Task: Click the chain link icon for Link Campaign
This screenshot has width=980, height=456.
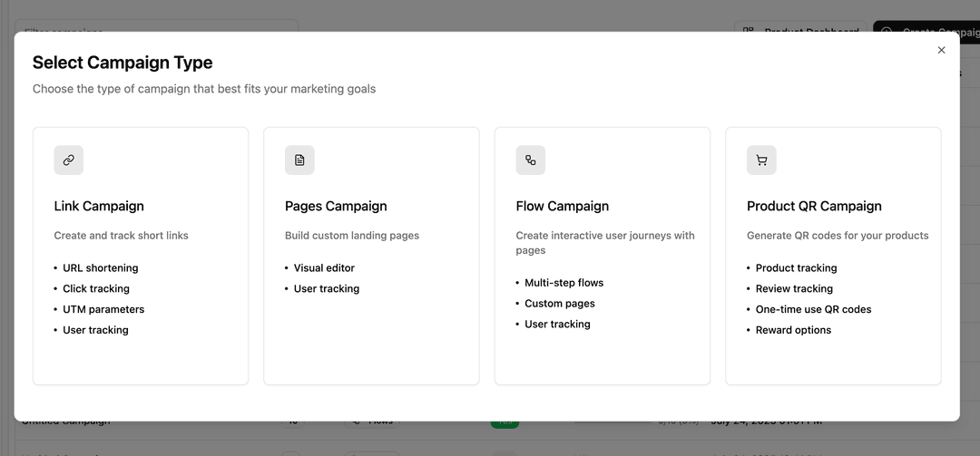Action: (68, 160)
